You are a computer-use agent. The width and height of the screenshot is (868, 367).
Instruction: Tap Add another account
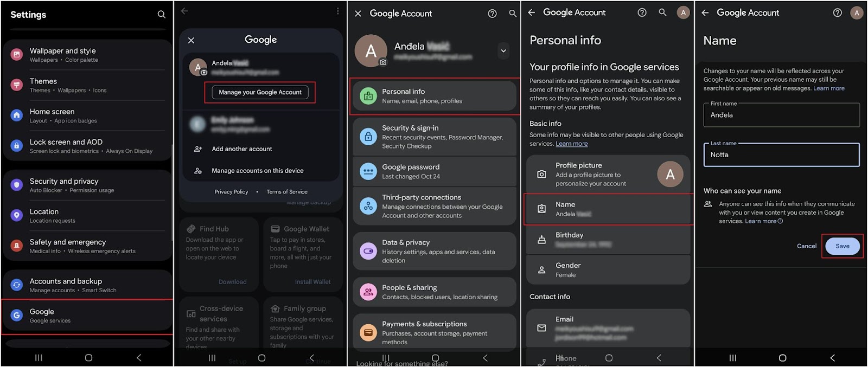[x=242, y=149]
